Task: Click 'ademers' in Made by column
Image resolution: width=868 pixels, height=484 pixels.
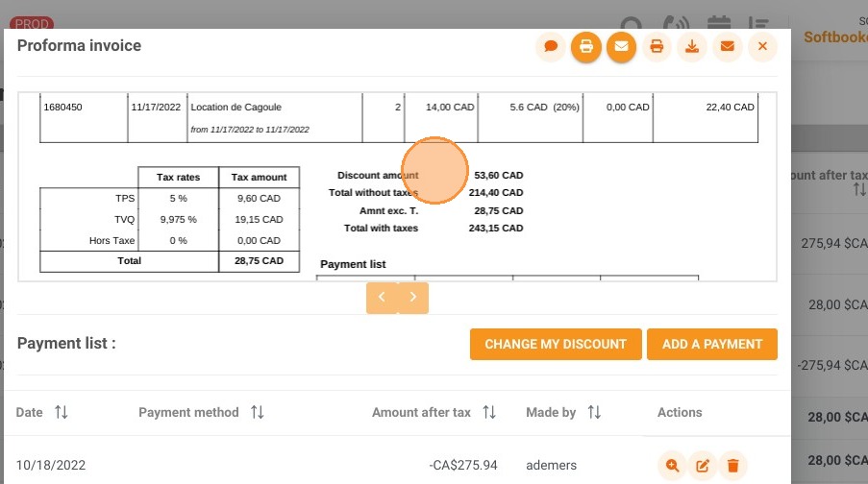Action: tap(551, 465)
